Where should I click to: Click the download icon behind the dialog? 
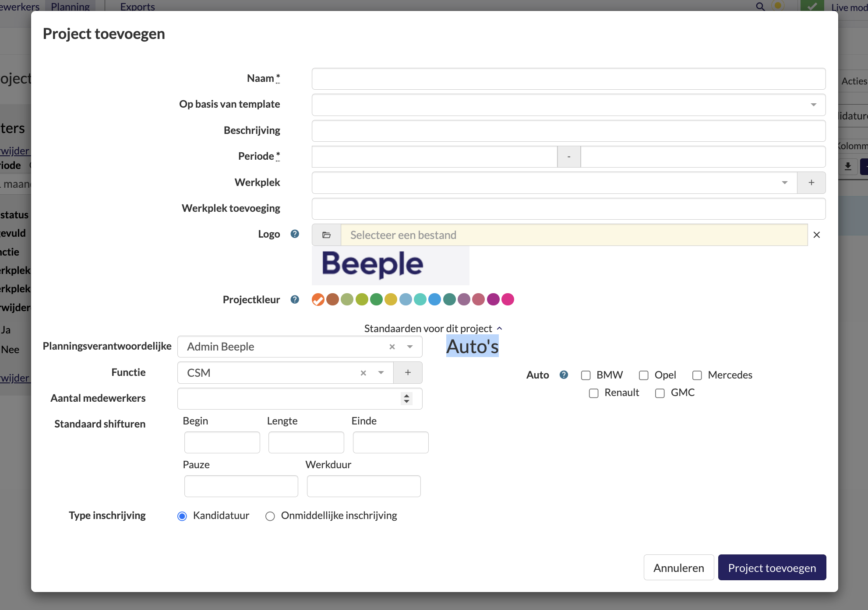coord(848,166)
